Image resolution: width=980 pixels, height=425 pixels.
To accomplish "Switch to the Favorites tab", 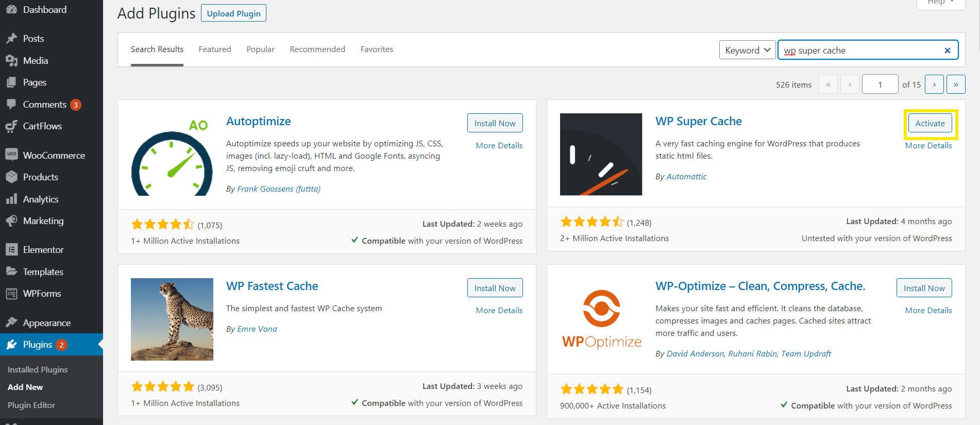I will point(377,49).
